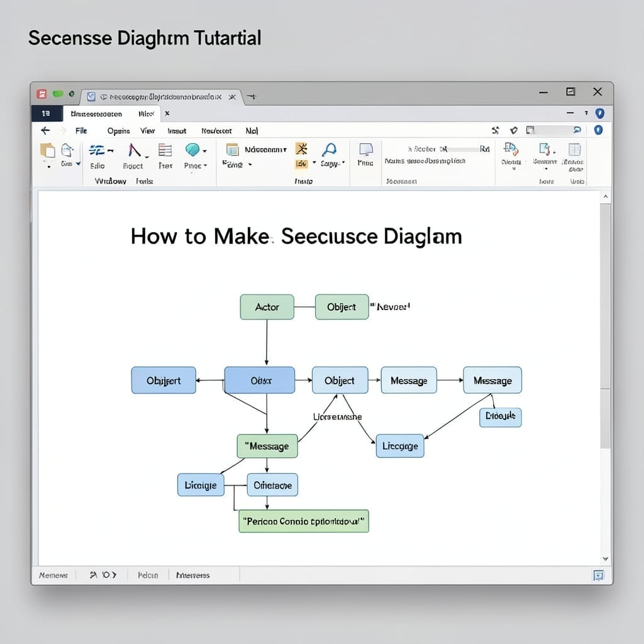Click the square panel icon by search field
This screenshot has height=644, width=644.
click(530, 130)
